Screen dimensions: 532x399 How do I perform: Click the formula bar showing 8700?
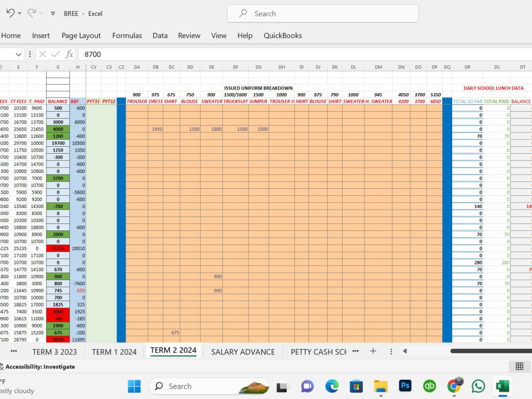(x=305, y=54)
